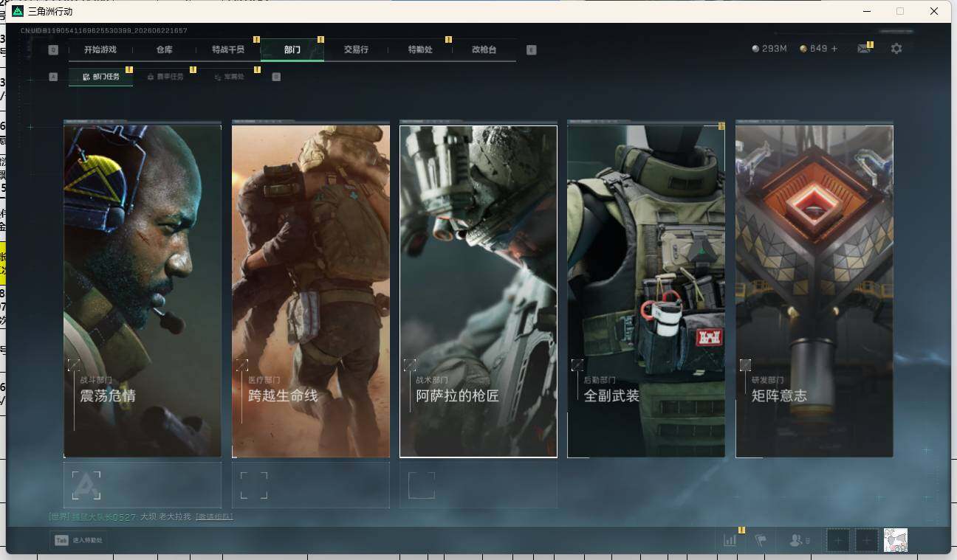Switch to the 改枪台 tab
This screenshot has width=957, height=560.
click(484, 49)
